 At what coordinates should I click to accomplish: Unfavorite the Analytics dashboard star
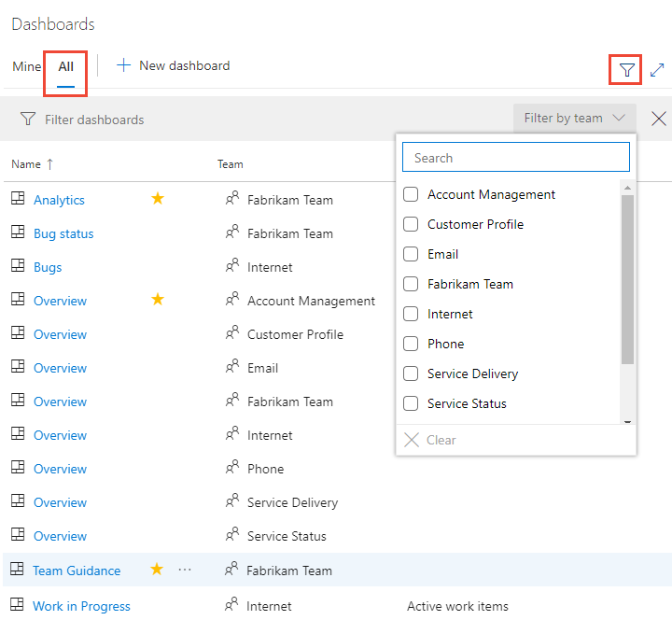pos(158,199)
